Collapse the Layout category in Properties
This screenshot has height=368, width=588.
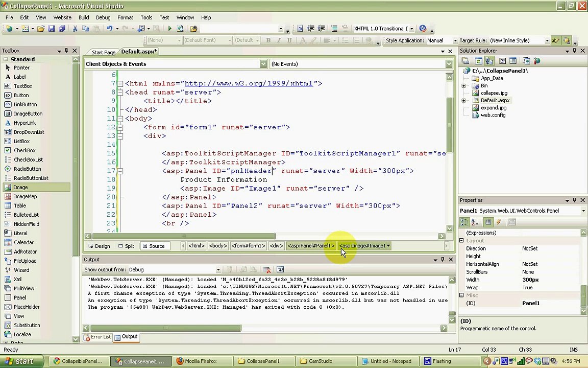[x=462, y=241]
